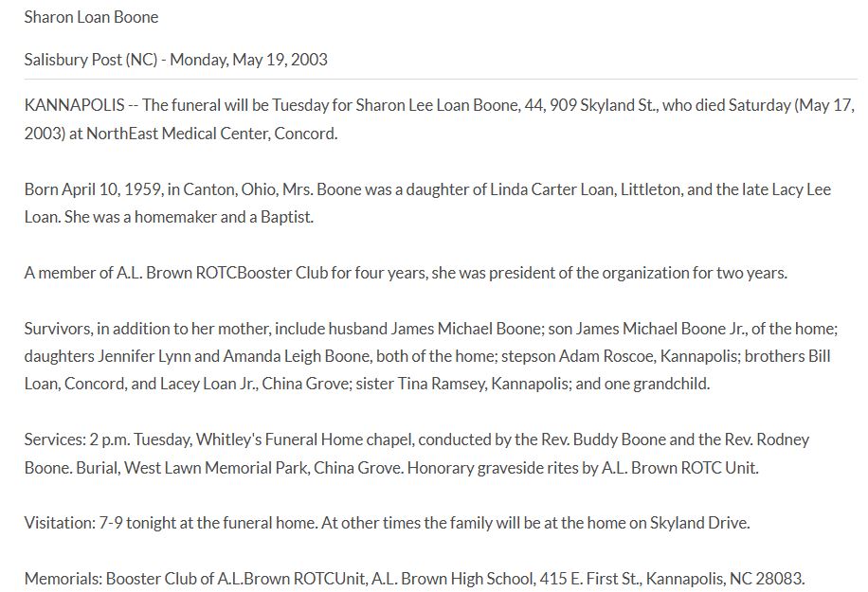Screen dimensions: 868x592
Task: Click 'West Lawn Memorial Park' text
Action: [x=216, y=468]
